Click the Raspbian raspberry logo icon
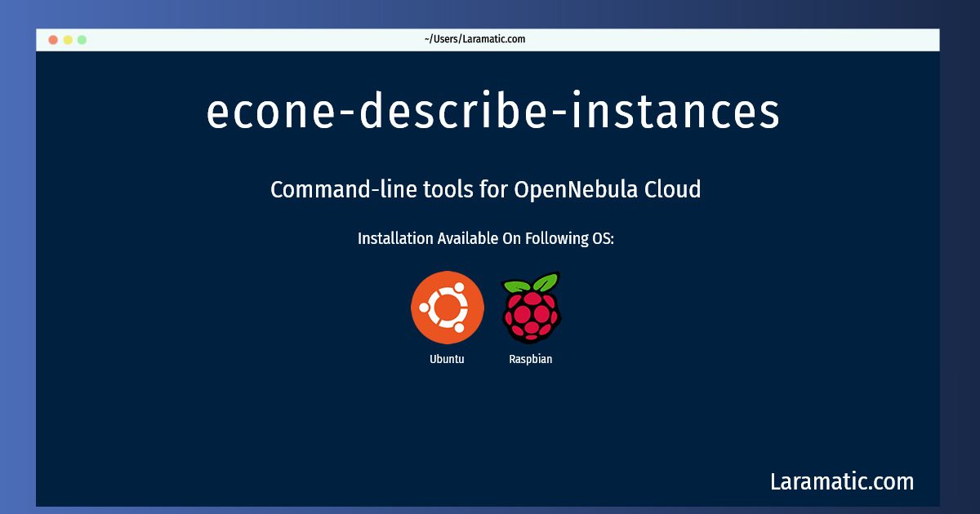 (531, 308)
